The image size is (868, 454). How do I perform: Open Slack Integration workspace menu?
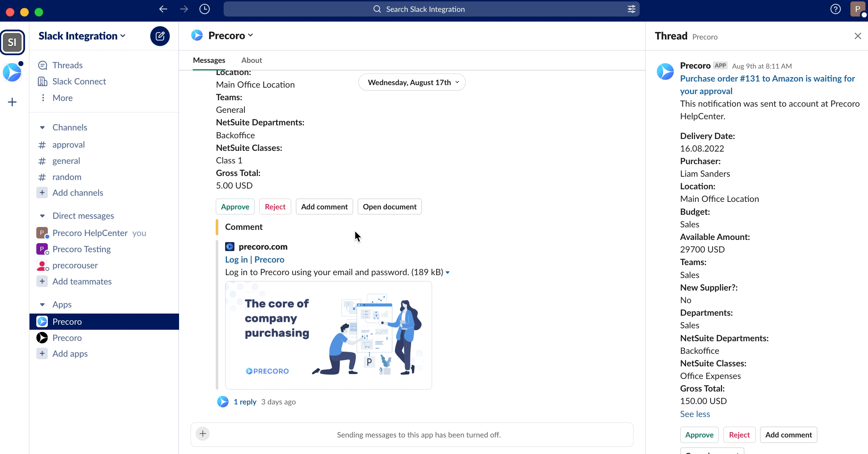click(x=82, y=36)
